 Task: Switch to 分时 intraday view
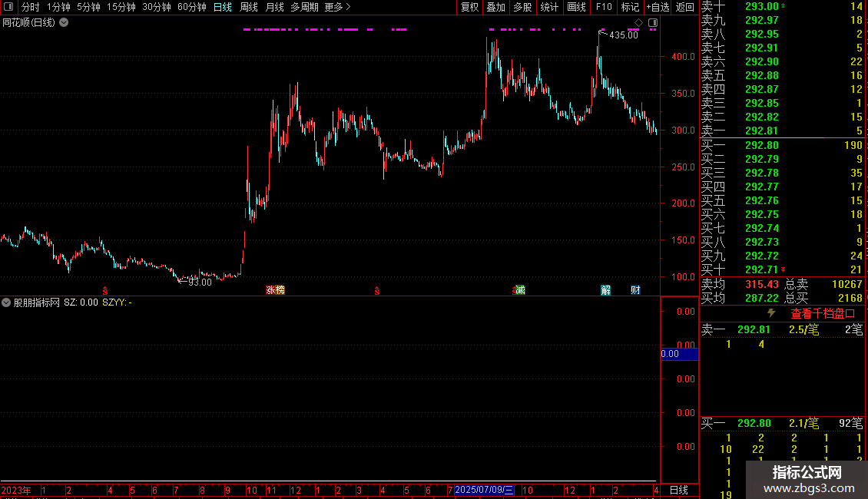pyautogui.click(x=31, y=7)
